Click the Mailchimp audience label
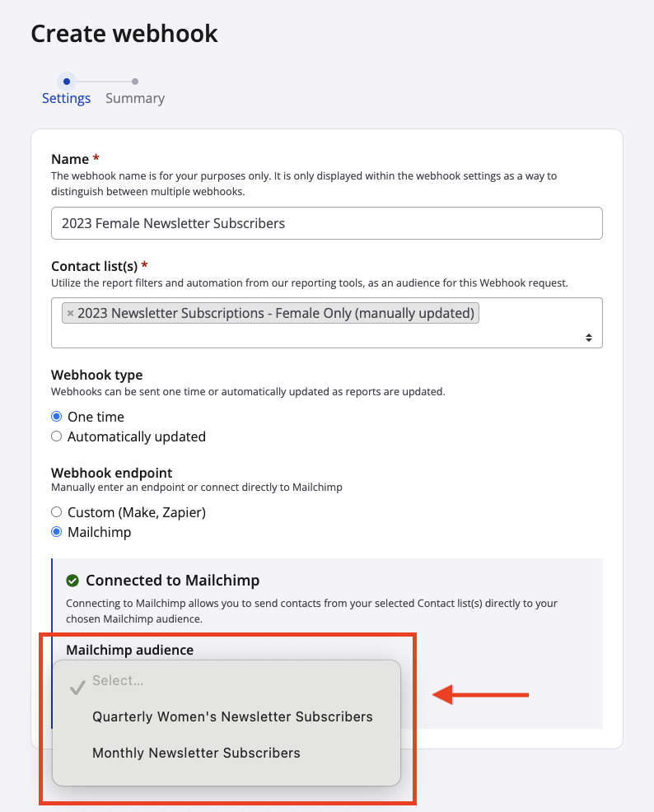654x812 pixels. pyautogui.click(x=129, y=650)
